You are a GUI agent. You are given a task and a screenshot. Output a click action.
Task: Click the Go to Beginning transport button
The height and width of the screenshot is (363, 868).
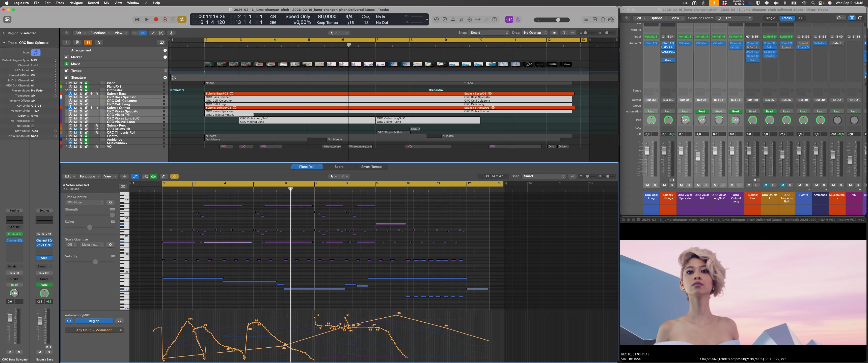pos(137,19)
